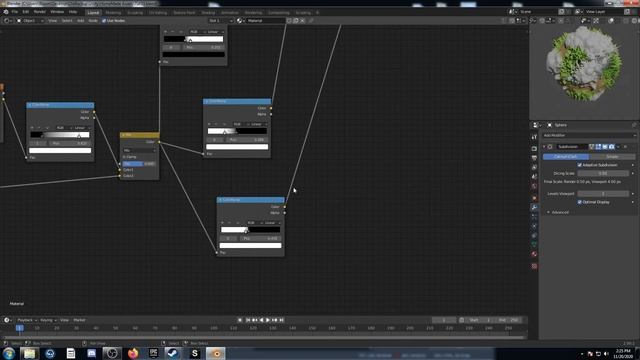Click the Levels Viewport value field
The image size is (640, 360).
(x=603, y=194)
